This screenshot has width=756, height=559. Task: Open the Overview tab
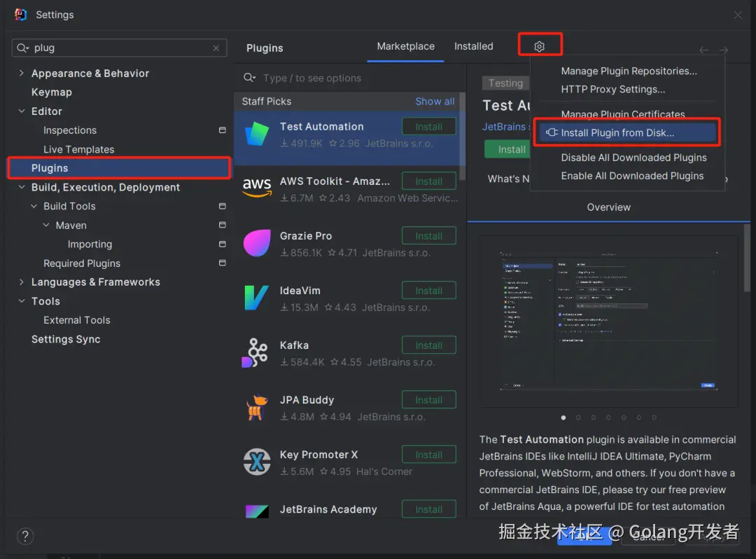(x=608, y=207)
